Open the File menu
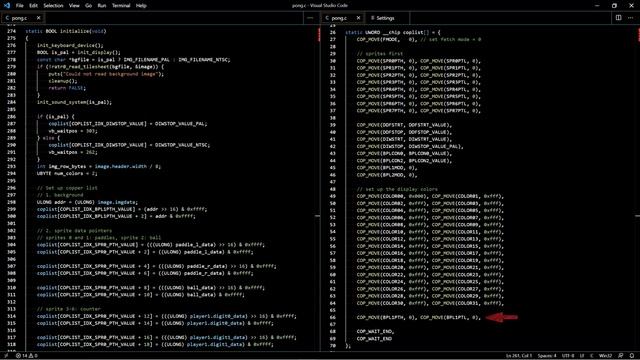Screen dimensions: 640x360 20,6
